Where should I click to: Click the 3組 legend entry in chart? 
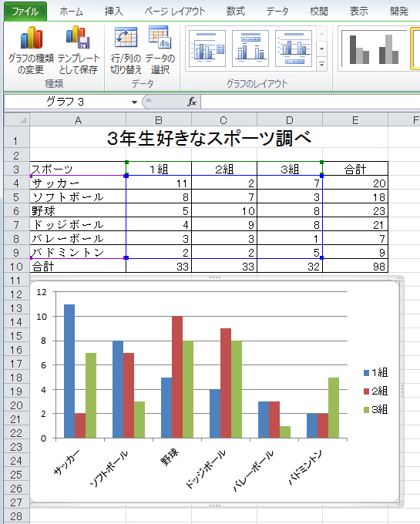(375, 409)
